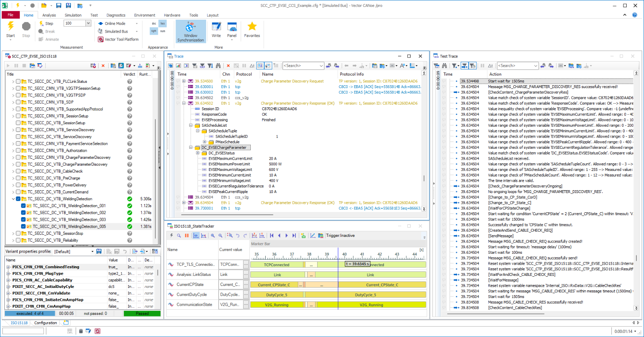Start the measurement with lightning Start button

(x=10, y=30)
